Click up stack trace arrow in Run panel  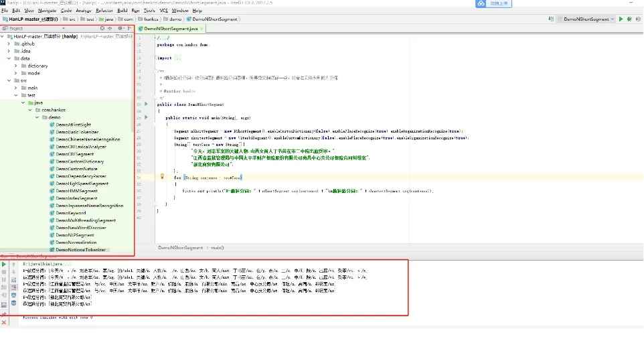(x=13, y=264)
